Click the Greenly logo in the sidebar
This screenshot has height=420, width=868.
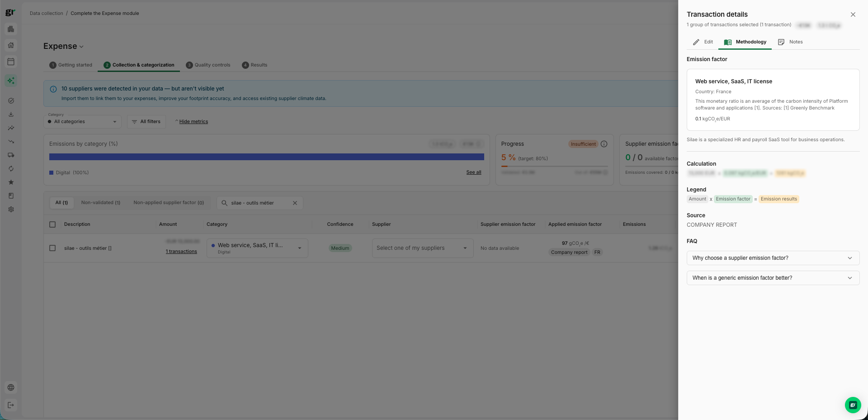click(x=10, y=13)
